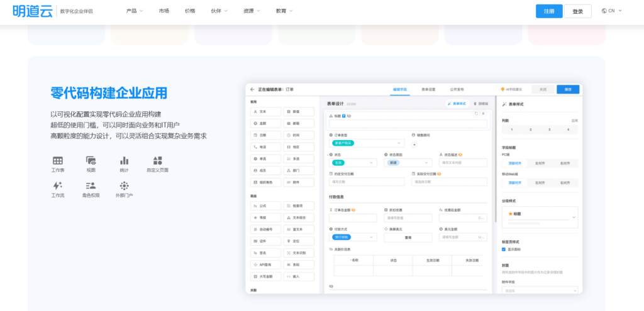Click the back arrow beside 正在编辑表单
The image size is (644, 311).
pyautogui.click(x=252, y=89)
